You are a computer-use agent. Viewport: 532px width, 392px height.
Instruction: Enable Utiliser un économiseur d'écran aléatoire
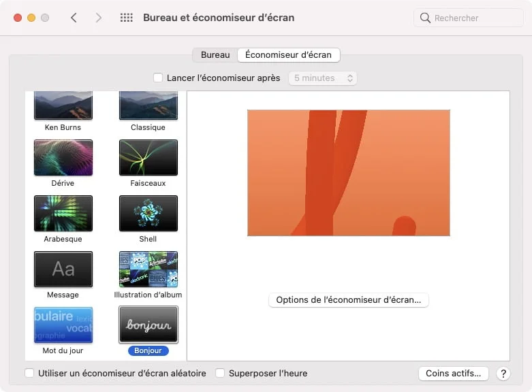pos(29,374)
